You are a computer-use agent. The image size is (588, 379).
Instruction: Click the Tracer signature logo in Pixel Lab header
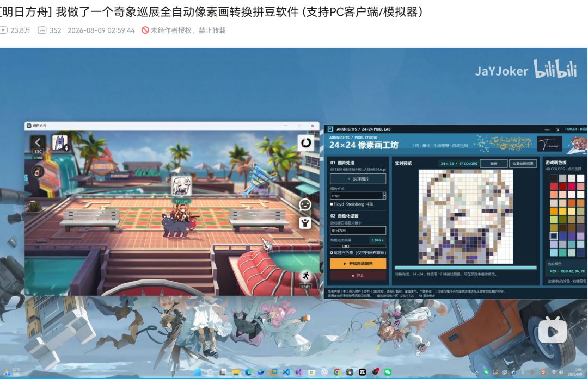(x=549, y=144)
